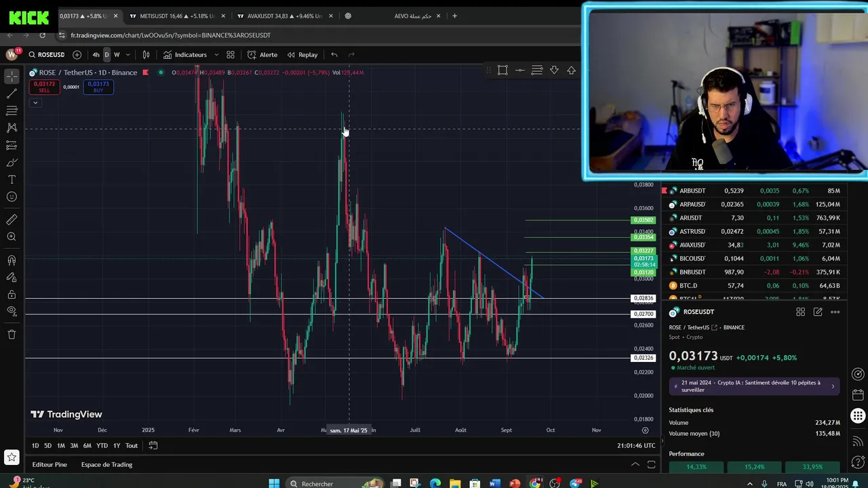Select the ruler measure tool
Screen dimensions: 868x488
pos(12,220)
